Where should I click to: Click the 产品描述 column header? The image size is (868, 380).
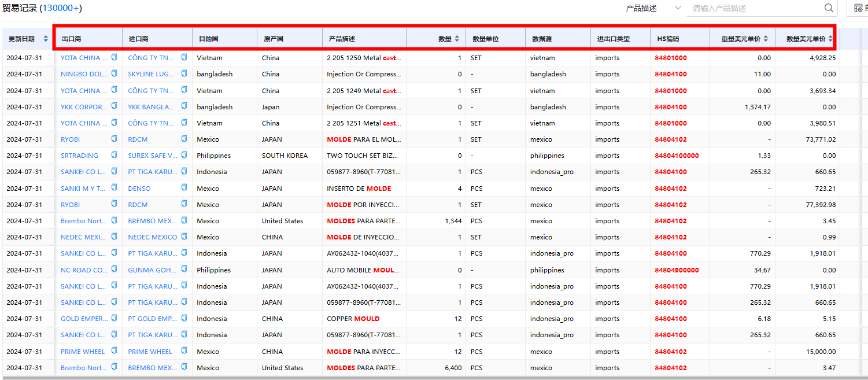(342, 39)
